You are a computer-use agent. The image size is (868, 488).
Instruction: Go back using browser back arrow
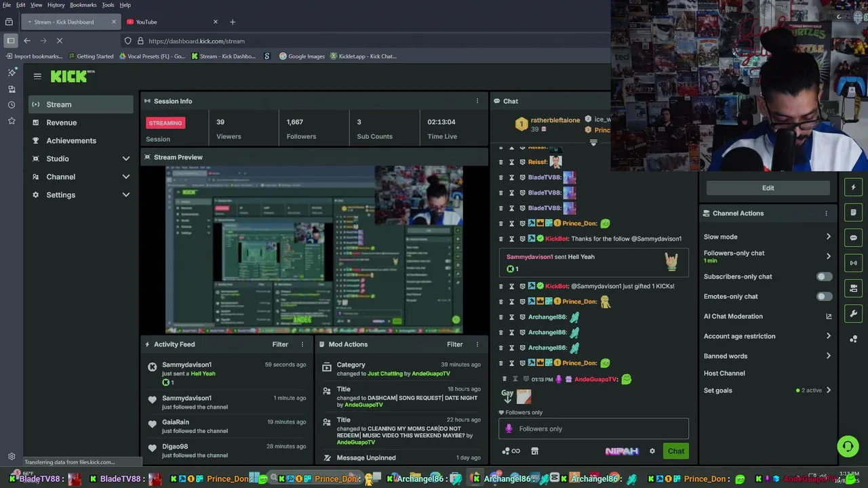click(27, 41)
